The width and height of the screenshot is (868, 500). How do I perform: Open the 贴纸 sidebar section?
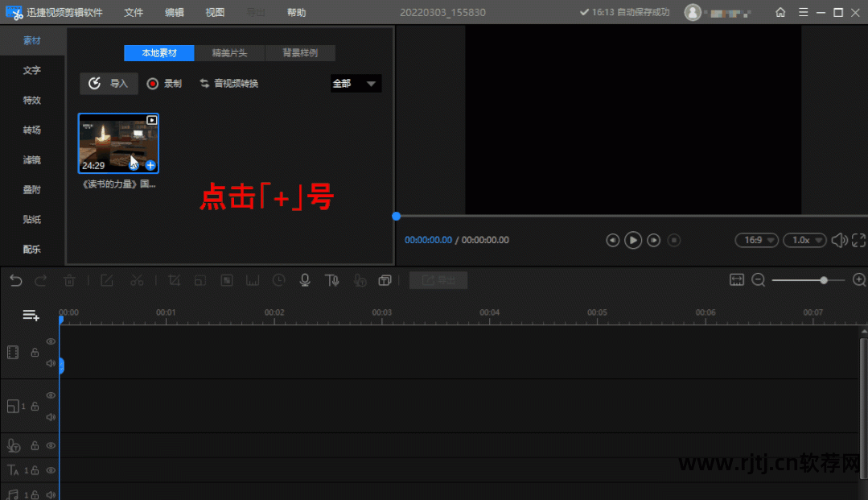click(32, 220)
